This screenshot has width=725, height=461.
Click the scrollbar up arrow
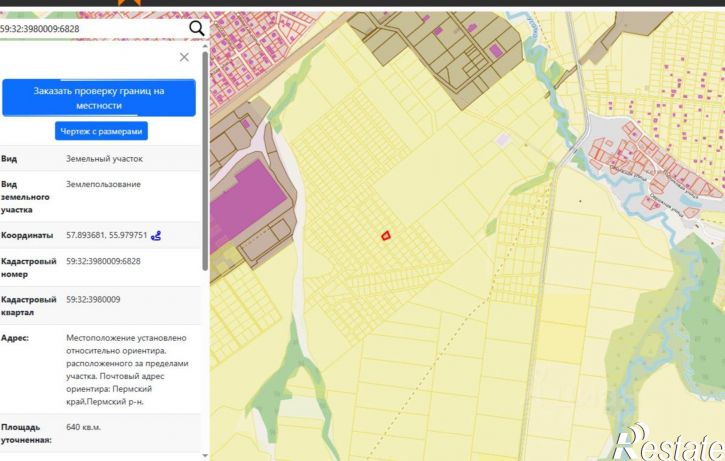tap(205, 46)
